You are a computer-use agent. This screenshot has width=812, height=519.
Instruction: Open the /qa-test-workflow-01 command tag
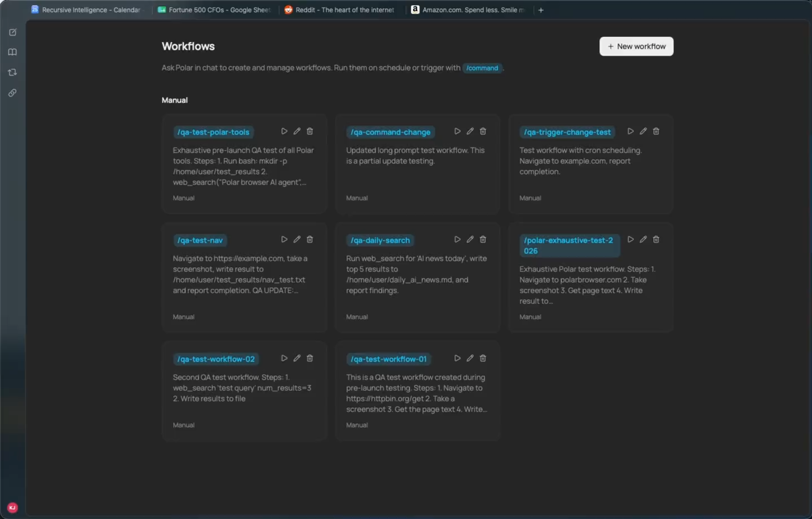(x=389, y=359)
